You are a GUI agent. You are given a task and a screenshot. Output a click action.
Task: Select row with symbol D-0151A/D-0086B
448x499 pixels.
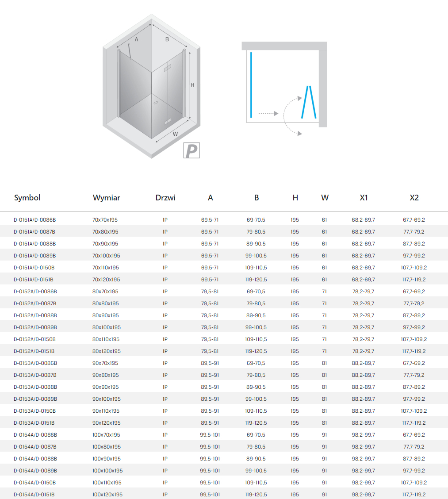click(35, 220)
